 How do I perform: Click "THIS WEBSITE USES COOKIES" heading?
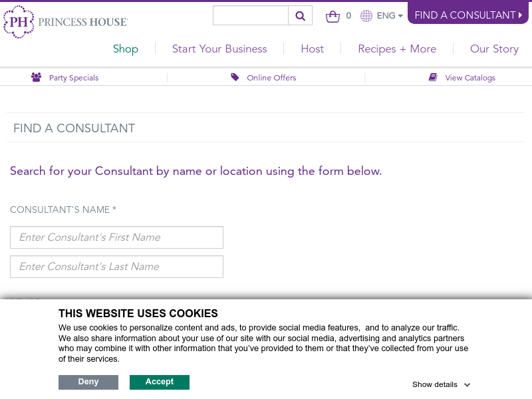138,313
